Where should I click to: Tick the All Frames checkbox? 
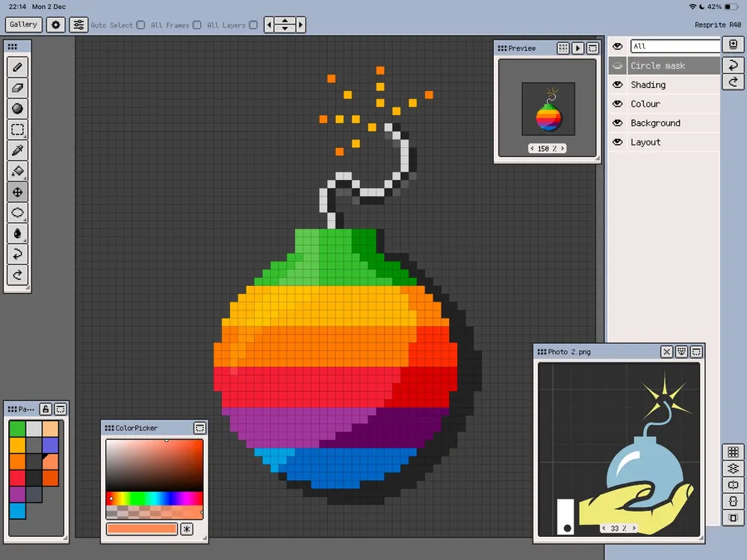[197, 25]
